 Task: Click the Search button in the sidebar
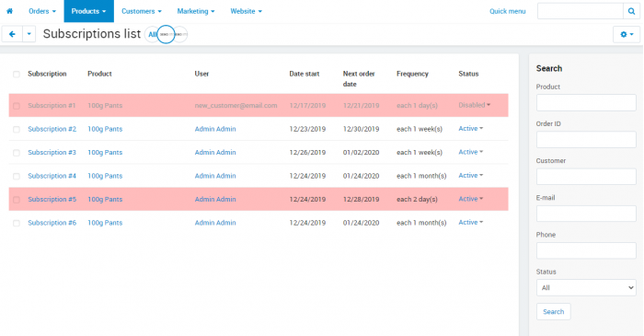click(553, 312)
